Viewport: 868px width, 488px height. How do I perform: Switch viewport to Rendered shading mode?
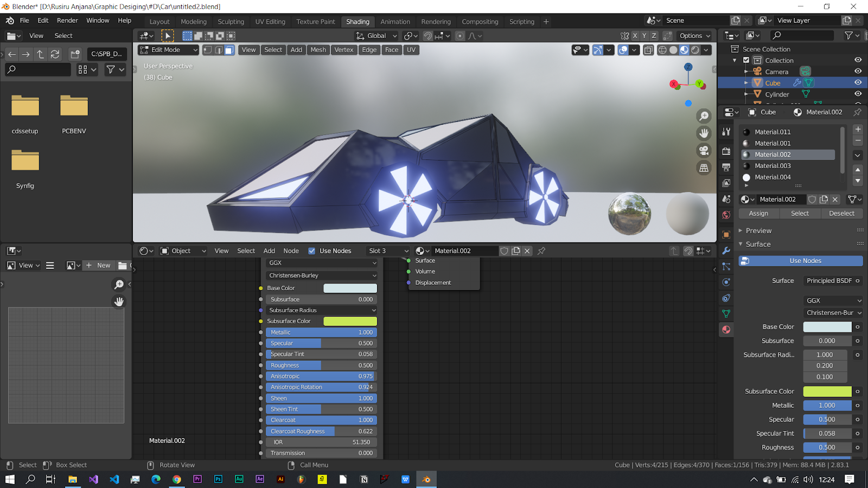pyautogui.click(x=696, y=49)
